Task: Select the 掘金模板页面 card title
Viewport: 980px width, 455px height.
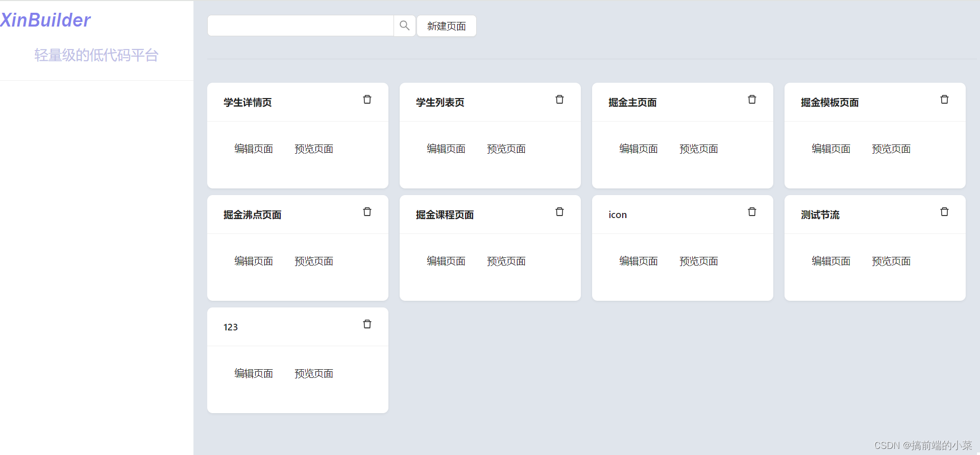Action: coord(830,102)
